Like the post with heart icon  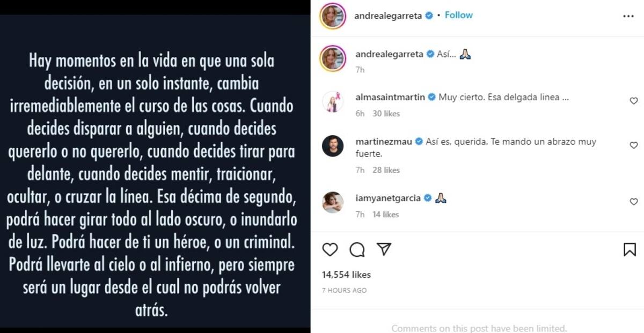[330, 249]
